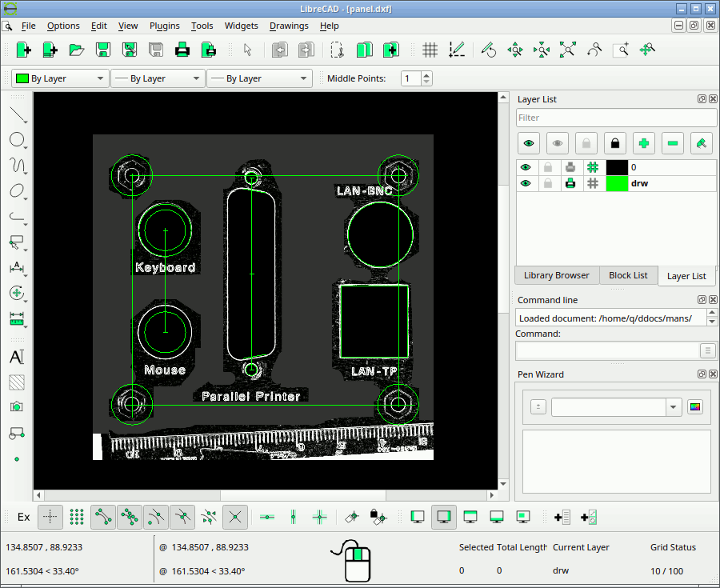Select the Hatch tool

17,382
